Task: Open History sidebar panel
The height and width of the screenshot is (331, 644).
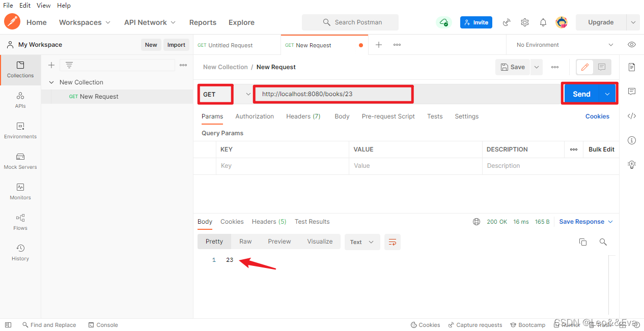Action: point(20,253)
